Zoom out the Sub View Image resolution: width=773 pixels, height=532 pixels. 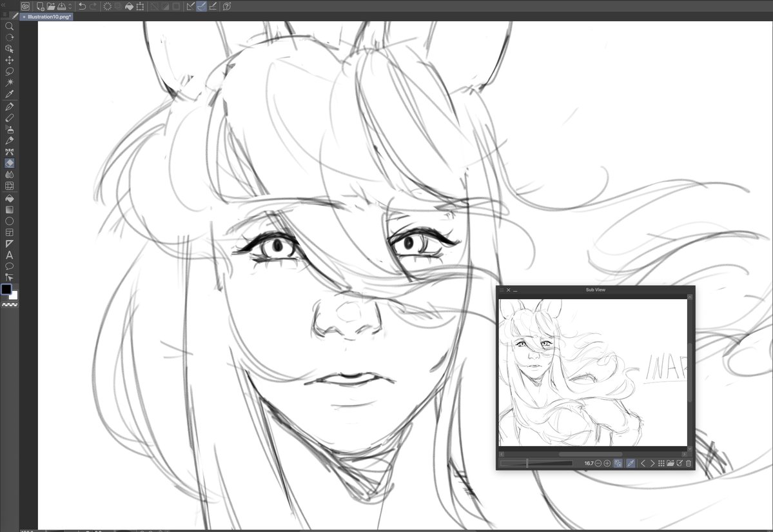[598, 464]
